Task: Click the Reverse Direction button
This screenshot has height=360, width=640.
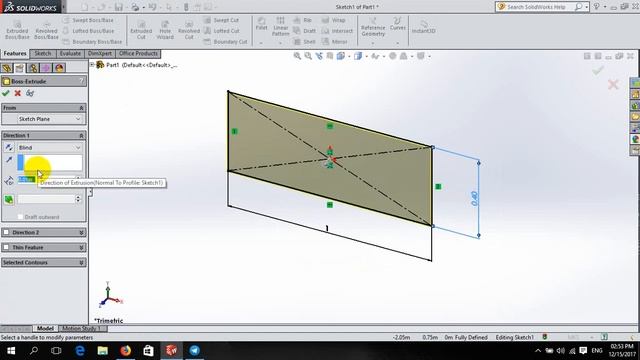Action: point(9,147)
